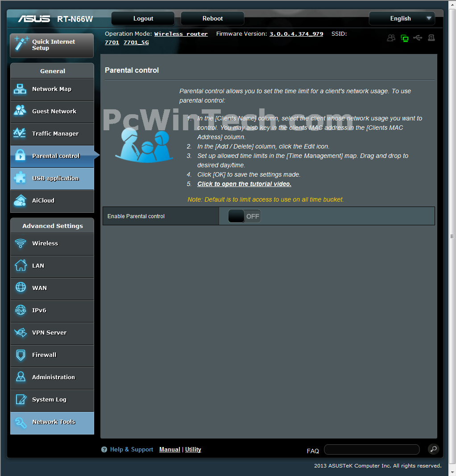Open LAN settings page
The height and width of the screenshot is (476, 456).
[x=52, y=266]
